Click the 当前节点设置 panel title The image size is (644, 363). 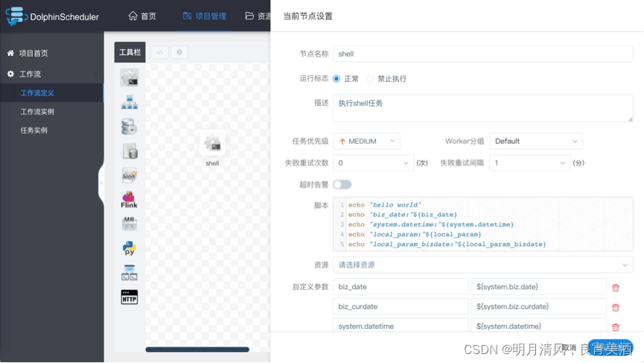click(x=307, y=16)
